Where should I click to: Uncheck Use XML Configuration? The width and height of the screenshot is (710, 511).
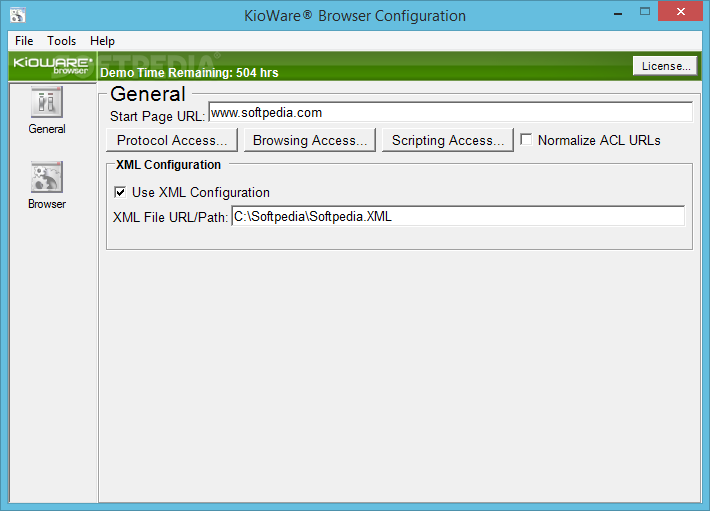point(120,192)
